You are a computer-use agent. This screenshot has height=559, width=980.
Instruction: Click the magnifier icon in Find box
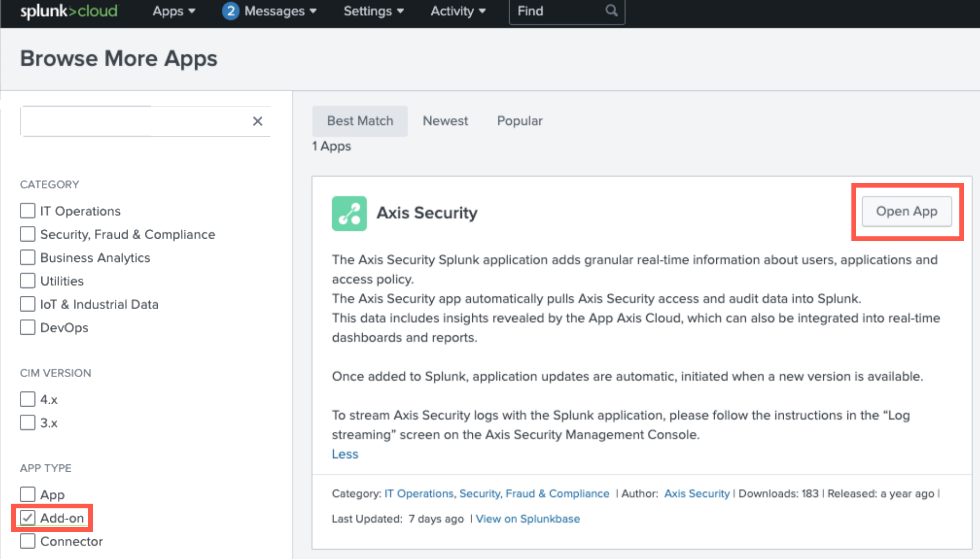611,10
